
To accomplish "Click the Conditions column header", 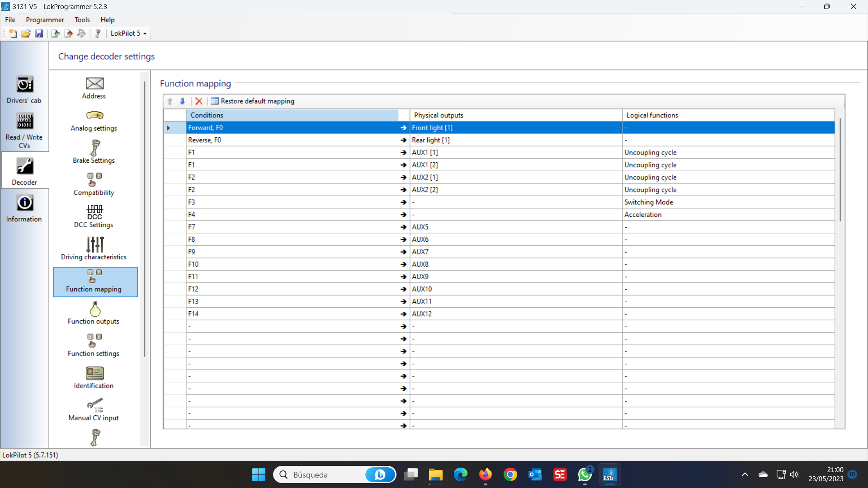I will [292, 115].
